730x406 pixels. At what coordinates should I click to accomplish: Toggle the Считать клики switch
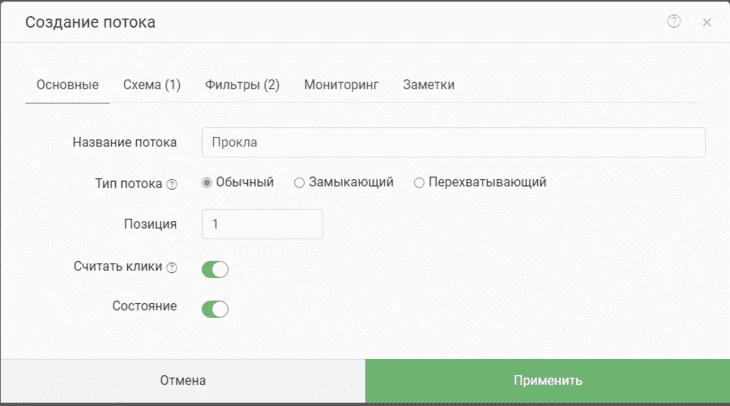pyautogui.click(x=215, y=269)
